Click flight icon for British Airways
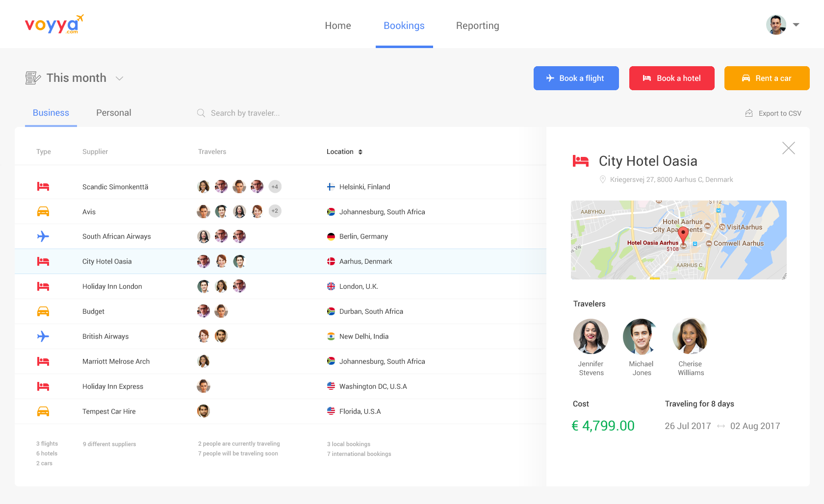 (x=43, y=336)
